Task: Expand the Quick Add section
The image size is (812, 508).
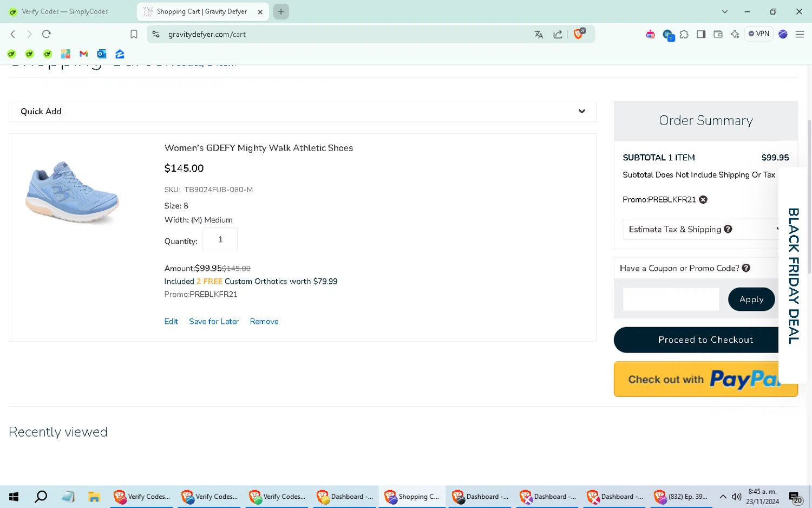Action: (x=303, y=112)
